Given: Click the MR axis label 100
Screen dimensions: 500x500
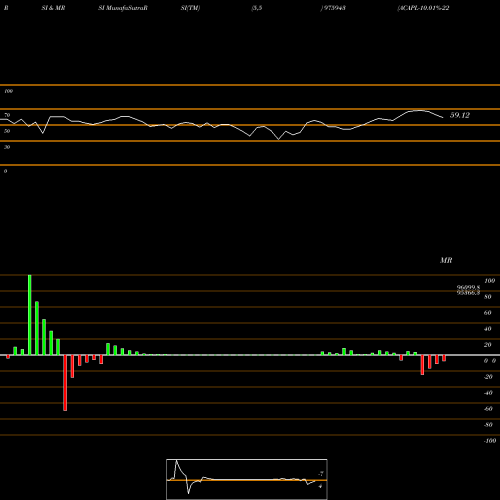Looking at the screenshot, I should coord(489,281).
